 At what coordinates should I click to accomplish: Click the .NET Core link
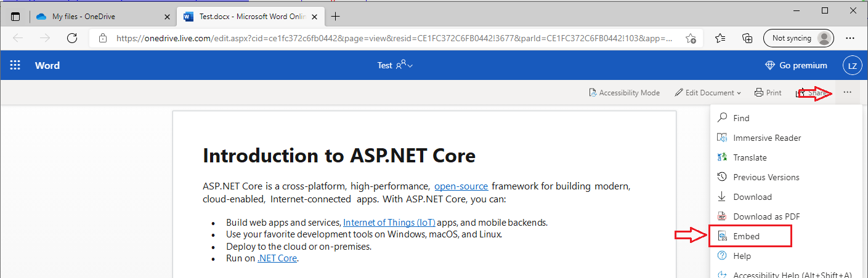pyautogui.click(x=277, y=258)
